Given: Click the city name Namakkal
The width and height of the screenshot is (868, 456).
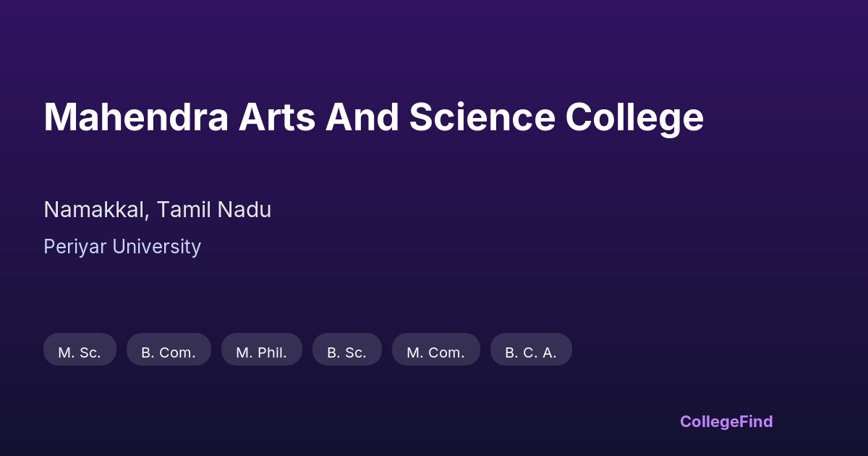Looking at the screenshot, I should (96, 210).
